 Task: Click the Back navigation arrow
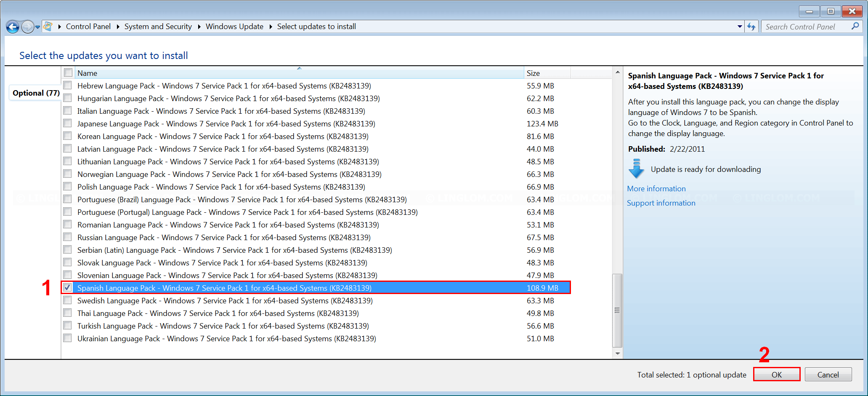click(13, 27)
